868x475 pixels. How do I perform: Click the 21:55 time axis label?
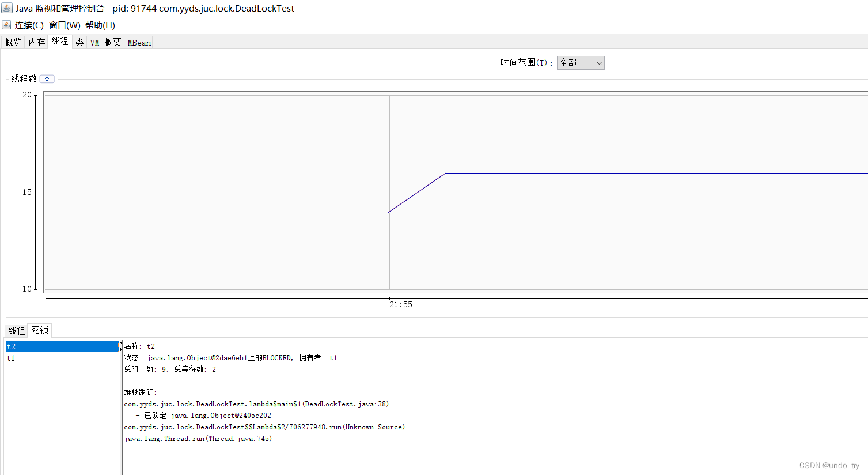click(x=401, y=305)
